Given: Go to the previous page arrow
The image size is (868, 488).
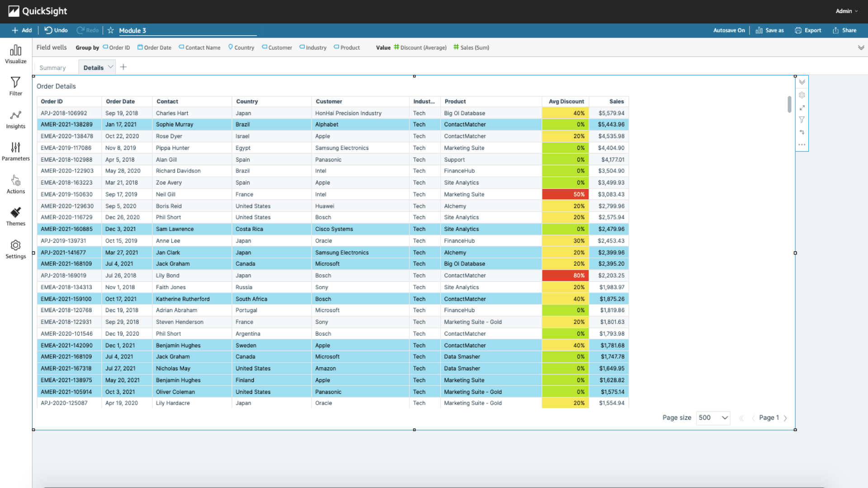Looking at the screenshot, I should [x=753, y=418].
